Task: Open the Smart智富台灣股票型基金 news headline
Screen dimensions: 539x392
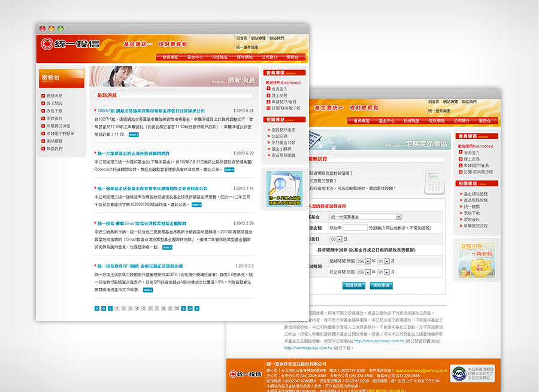Action: point(141,224)
